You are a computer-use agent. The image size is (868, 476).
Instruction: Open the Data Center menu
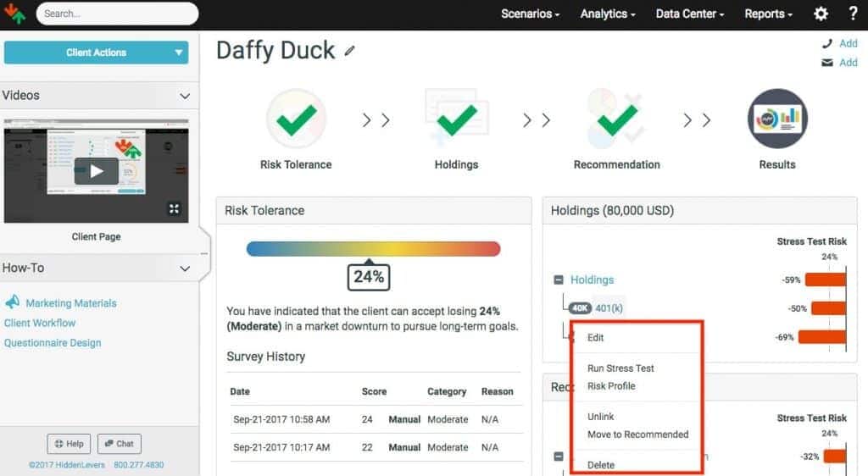[x=690, y=14]
